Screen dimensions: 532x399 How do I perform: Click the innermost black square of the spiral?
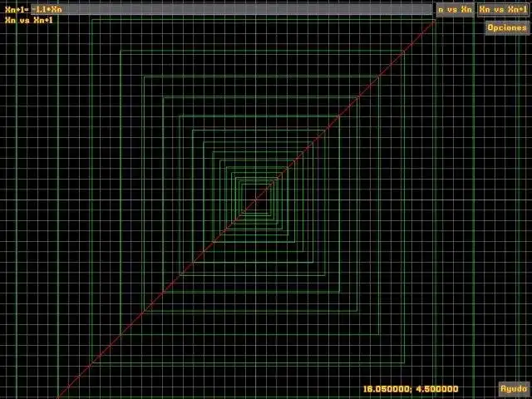coord(255,200)
